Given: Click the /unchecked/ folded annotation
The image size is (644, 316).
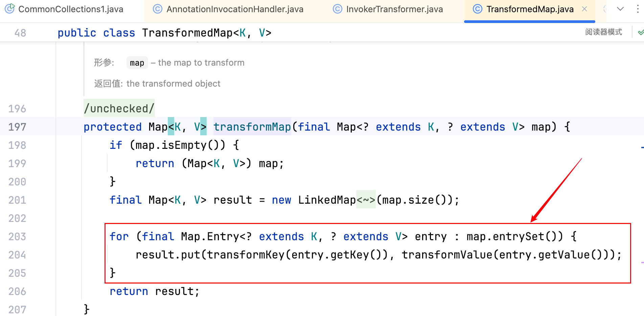Looking at the screenshot, I should pos(119,109).
